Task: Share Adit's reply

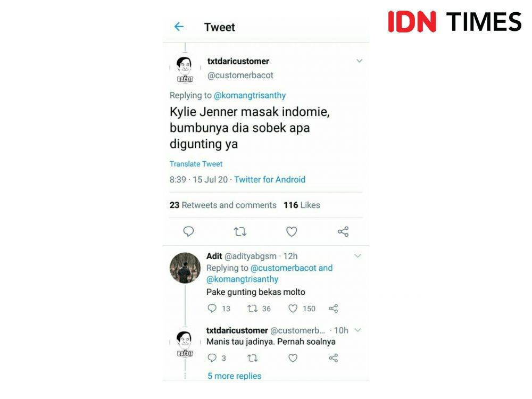Action: click(334, 309)
